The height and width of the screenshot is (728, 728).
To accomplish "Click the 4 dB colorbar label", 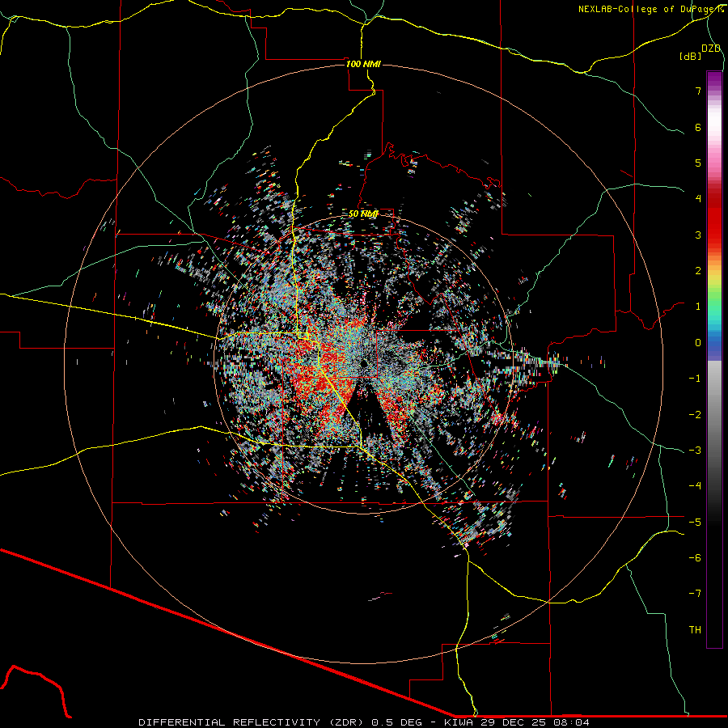I will (698, 199).
